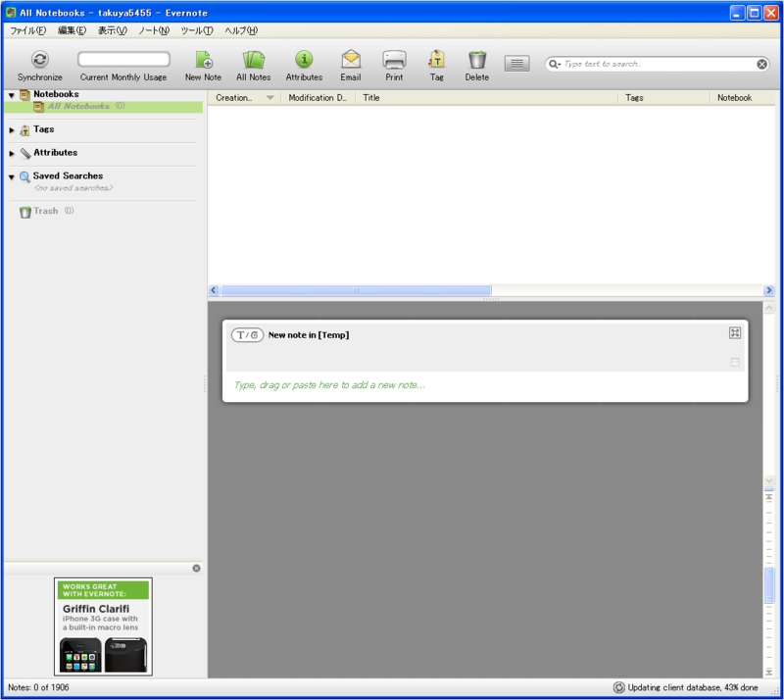Image resolution: width=784 pixels, height=700 pixels.
Task: Expand the Tags section
Action: pos(12,130)
